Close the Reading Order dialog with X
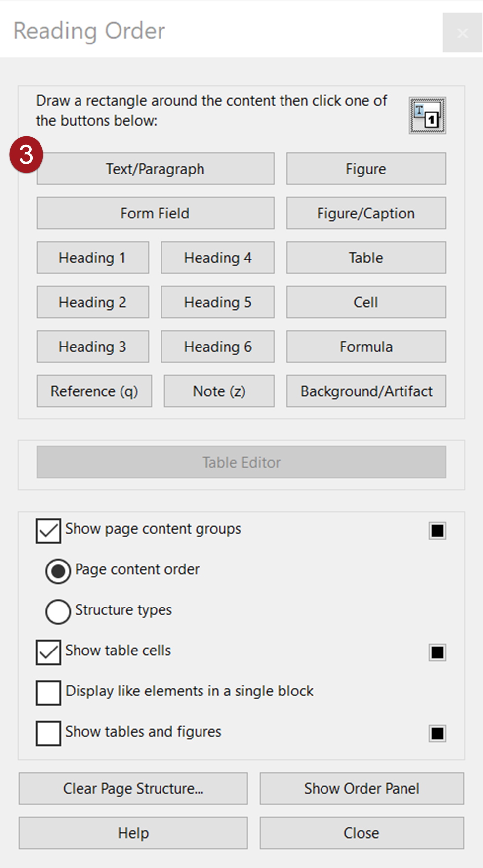This screenshot has width=483, height=868. tap(462, 33)
